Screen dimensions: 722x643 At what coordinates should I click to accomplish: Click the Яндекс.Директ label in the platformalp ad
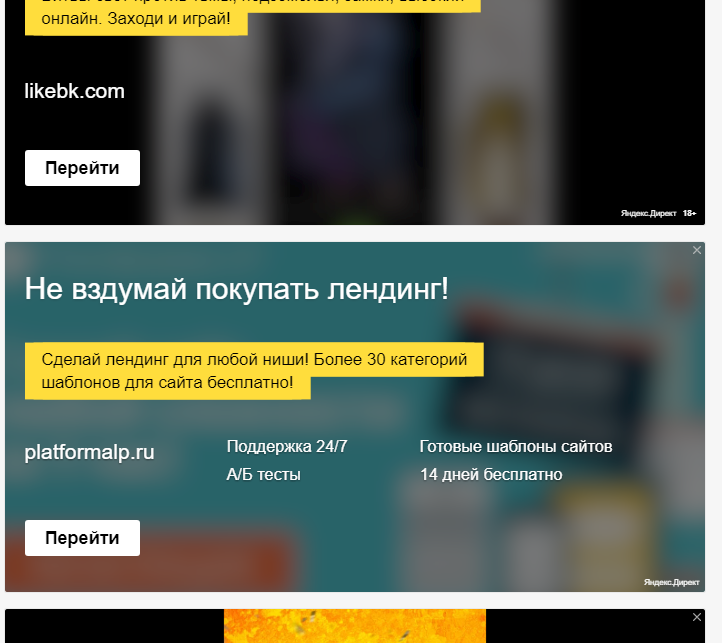671,583
